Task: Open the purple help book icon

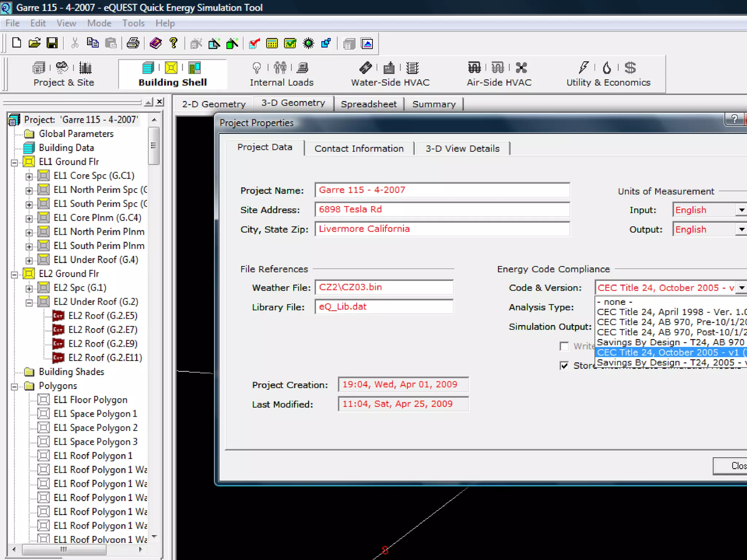Action: (x=156, y=43)
